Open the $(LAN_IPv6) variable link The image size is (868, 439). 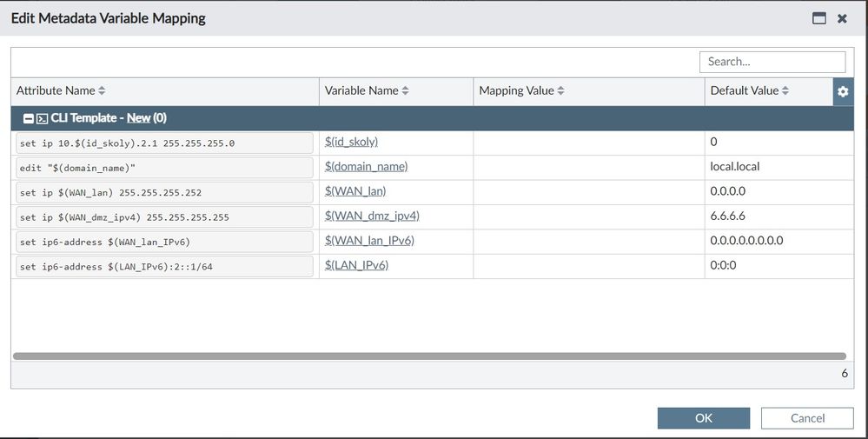coord(356,265)
